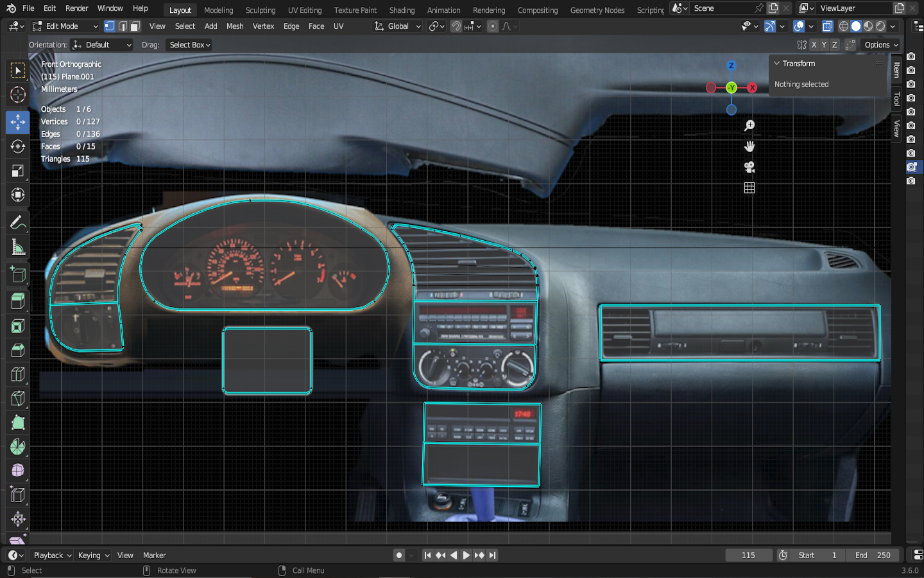Toggle viewport overlays display
924x578 pixels.
(x=799, y=26)
